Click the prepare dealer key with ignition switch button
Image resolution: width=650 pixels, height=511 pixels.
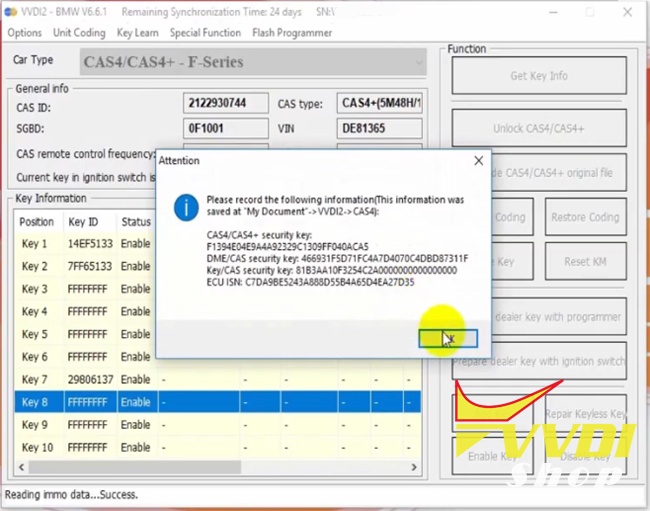pyautogui.click(x=539, y=361)
